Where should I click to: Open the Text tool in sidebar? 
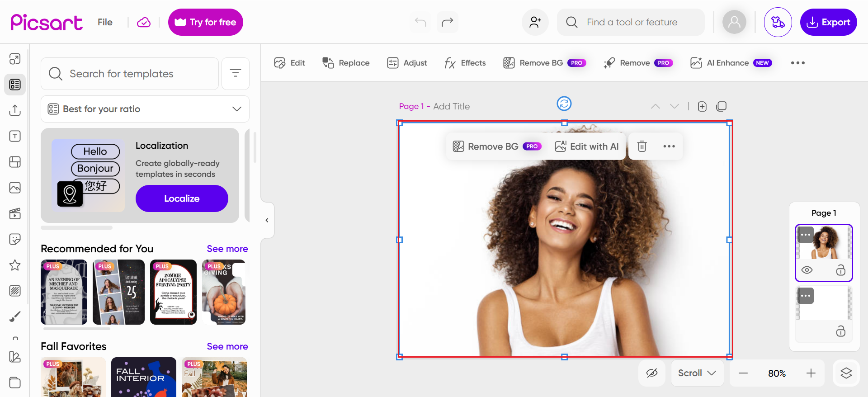[x=15, y=136]
